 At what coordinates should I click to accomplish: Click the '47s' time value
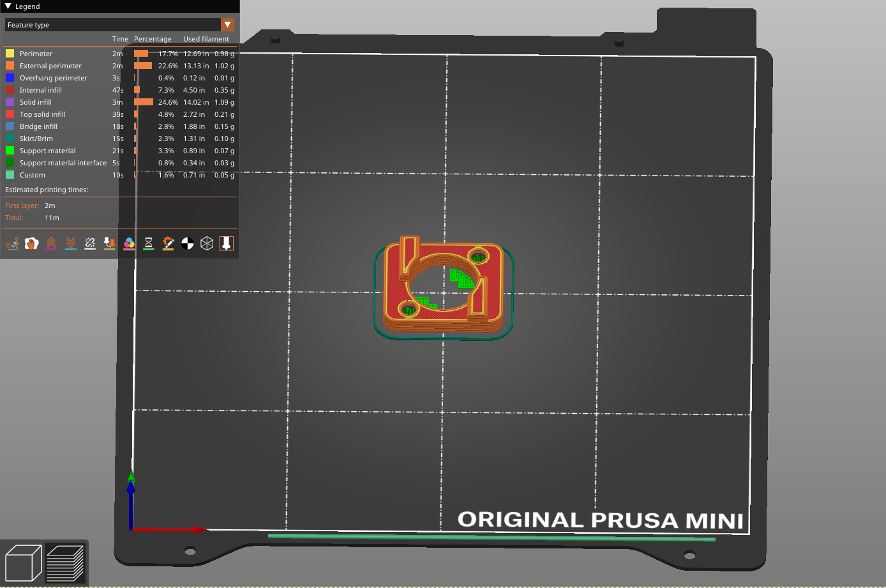(x=118, y=90)
